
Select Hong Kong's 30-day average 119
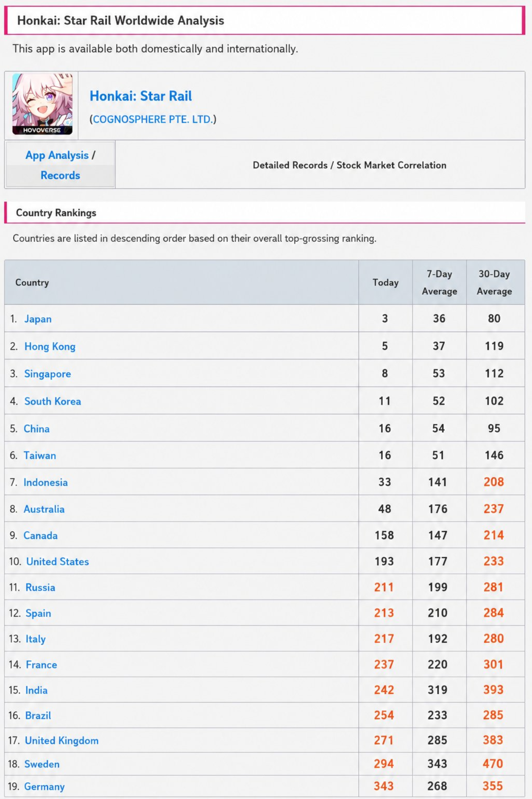click(x=494, y=346)
